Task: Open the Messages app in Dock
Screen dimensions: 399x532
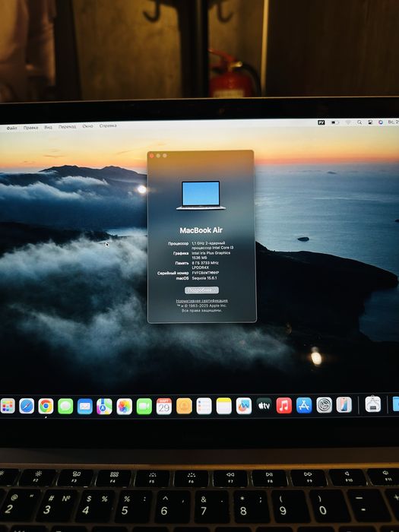Action: tap(65, 406)
